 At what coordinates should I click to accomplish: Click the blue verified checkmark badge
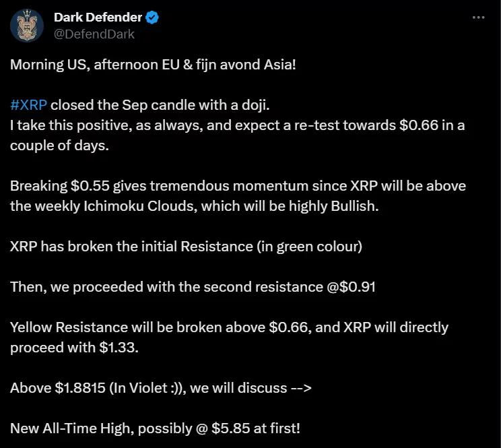click(152, 18)
